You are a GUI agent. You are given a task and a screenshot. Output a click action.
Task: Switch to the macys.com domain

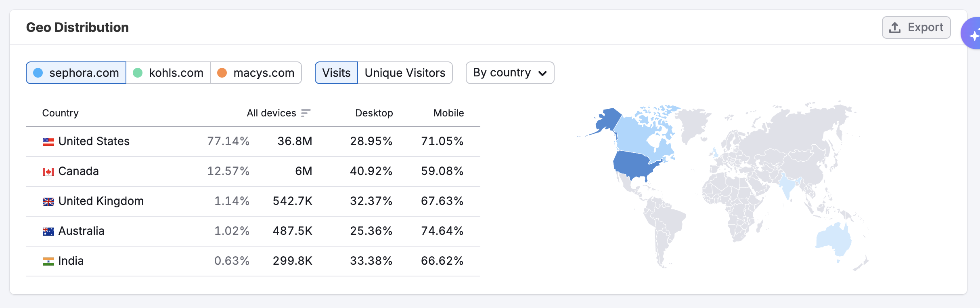(x=256, y=73)
